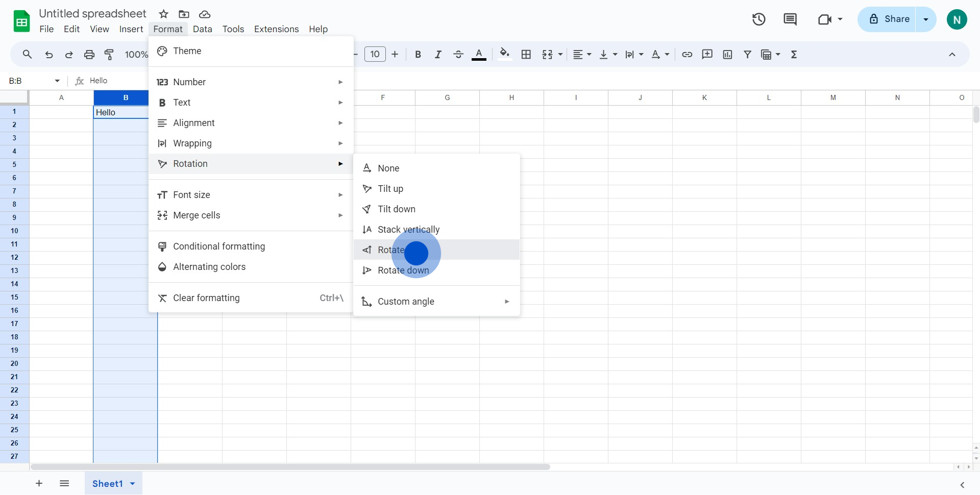Open the fill color picker
Screen dimensions: 980x495
[x=504, y=55]
